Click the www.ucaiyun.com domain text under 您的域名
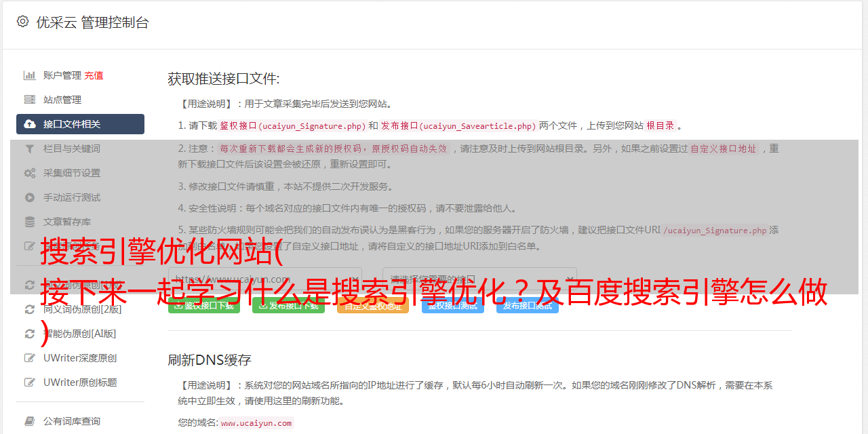 point(256,423)
